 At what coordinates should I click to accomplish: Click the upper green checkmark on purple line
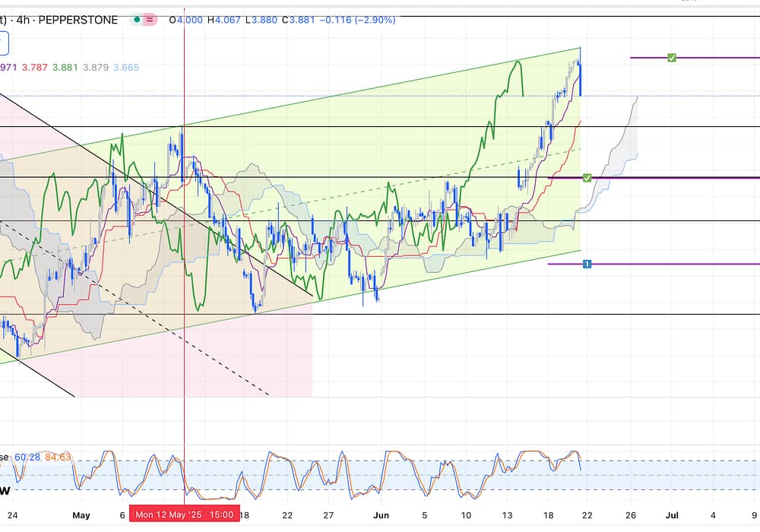point(672,58)
